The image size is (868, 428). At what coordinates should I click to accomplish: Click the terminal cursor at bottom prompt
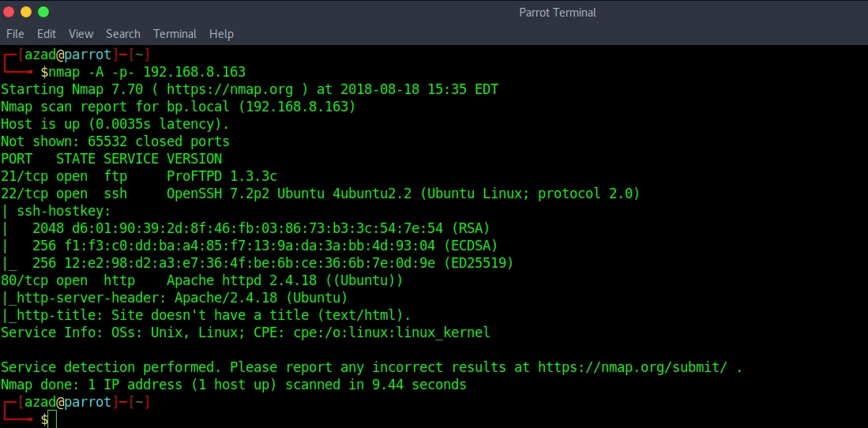pyautogui.click(x=53, y=419)
